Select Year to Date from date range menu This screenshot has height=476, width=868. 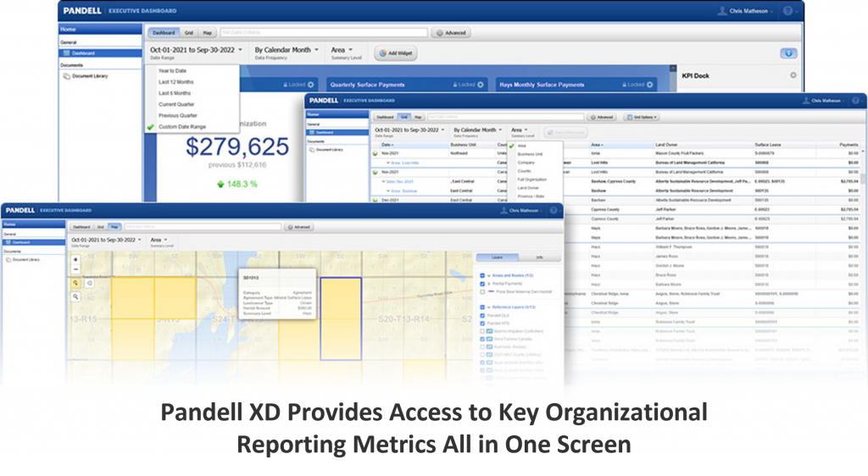tap(172, 71)
